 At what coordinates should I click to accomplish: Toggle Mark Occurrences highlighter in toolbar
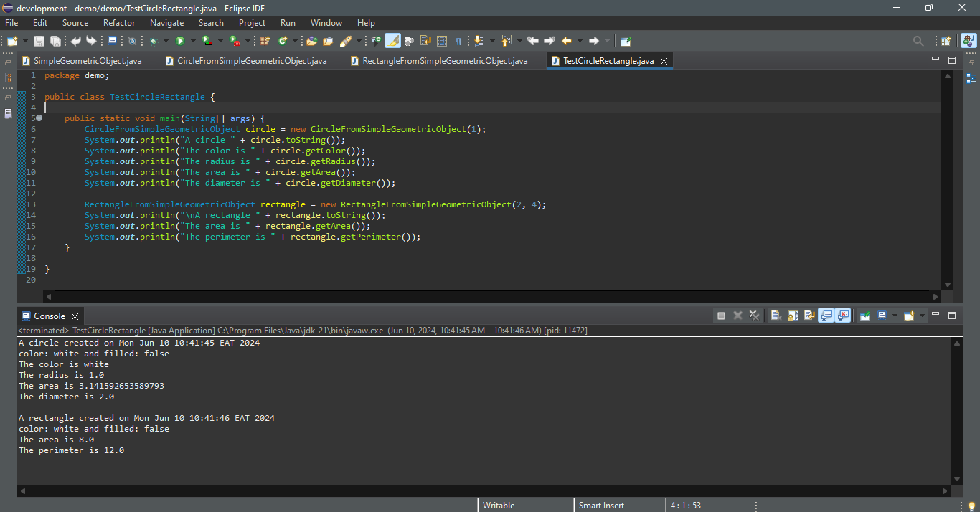point(392,41)
